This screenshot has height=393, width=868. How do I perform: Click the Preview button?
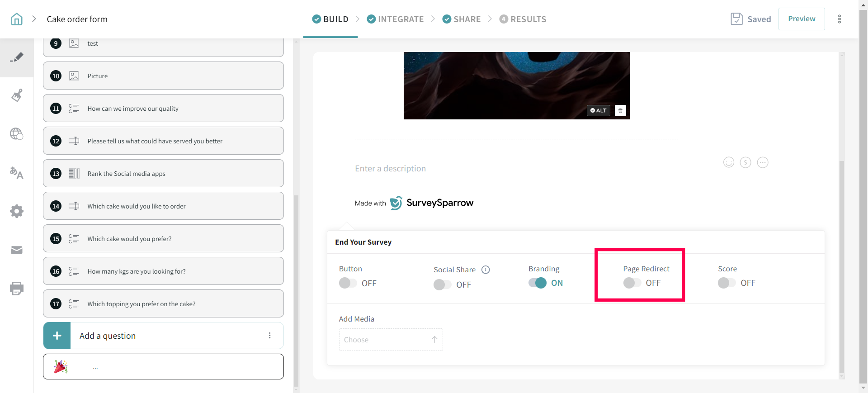[x=801, y=19]
